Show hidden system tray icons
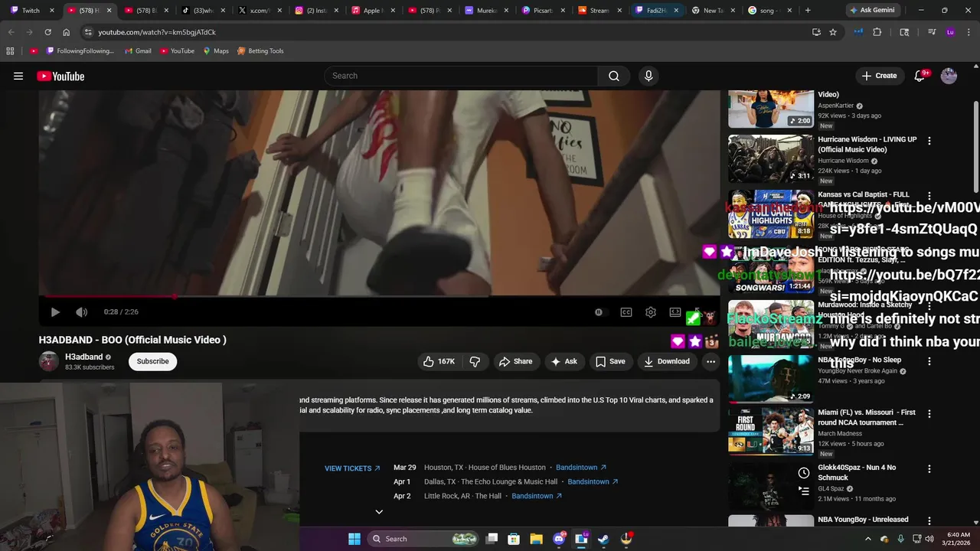 [x=867, y=539]
